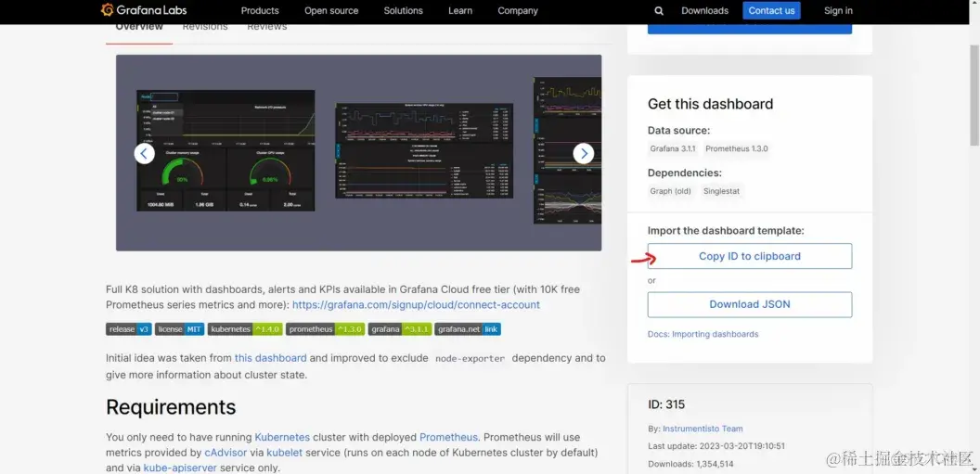Click the release v3 badge
Screen dimensions: 980x474
tap(129, 329)
